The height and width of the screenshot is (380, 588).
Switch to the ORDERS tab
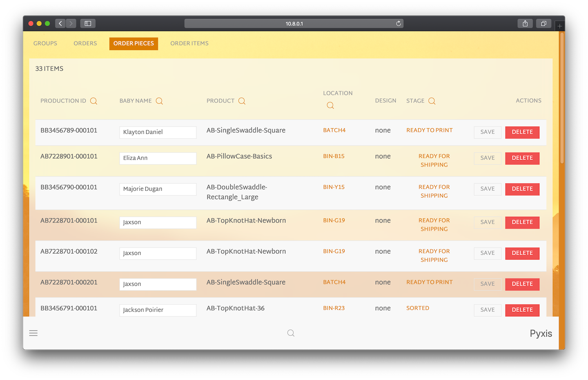click(x=85, y=43)
